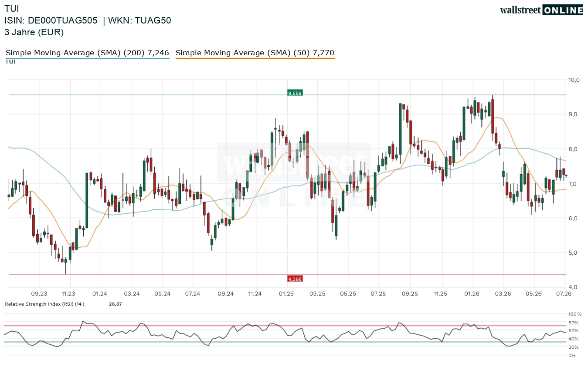Click the 11.25 date axis label
The image size is (588, 367).
(441, 294)
